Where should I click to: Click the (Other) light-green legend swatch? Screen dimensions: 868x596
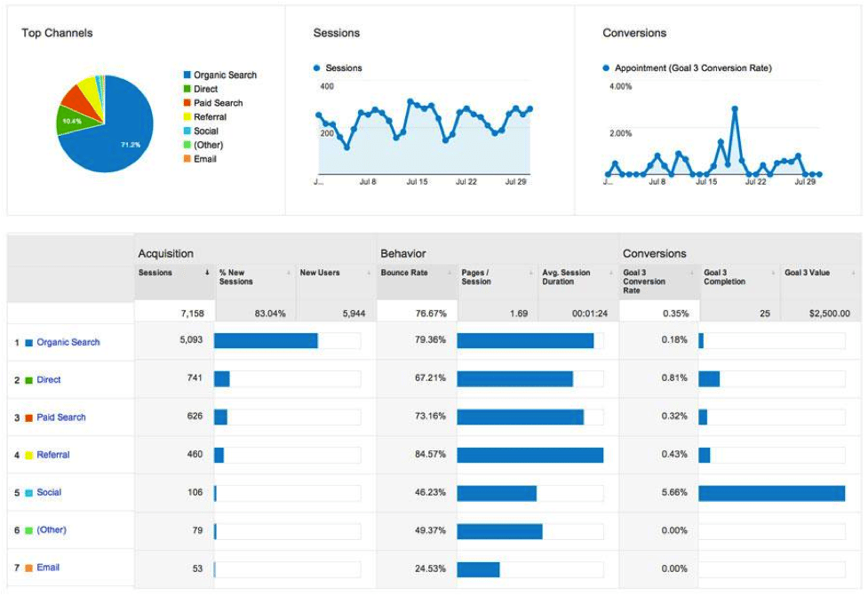187,145
